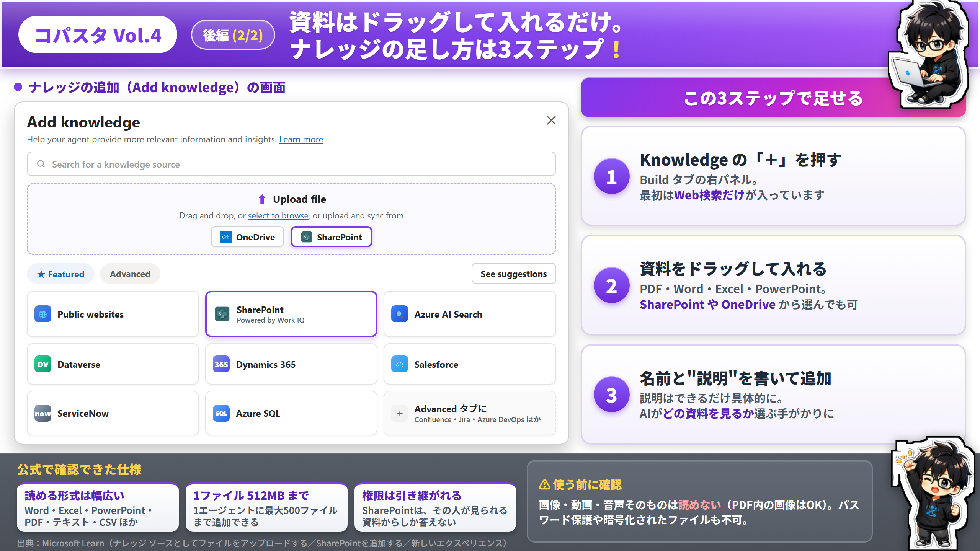The width and height of the screenshot is (980, 551).
Task: Click the '読める形式は幅広い' card
Action: (98, 508)
